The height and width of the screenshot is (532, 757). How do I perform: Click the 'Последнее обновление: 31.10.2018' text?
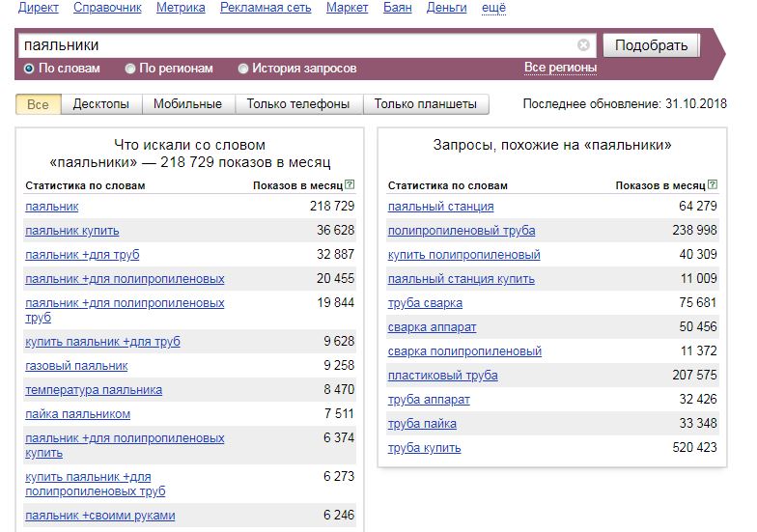pos(625,104)
